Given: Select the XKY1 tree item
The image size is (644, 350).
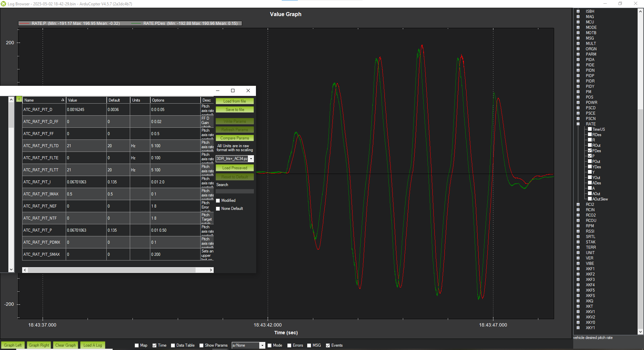Looking at the screenshot, I should click(x=590, y=328).
